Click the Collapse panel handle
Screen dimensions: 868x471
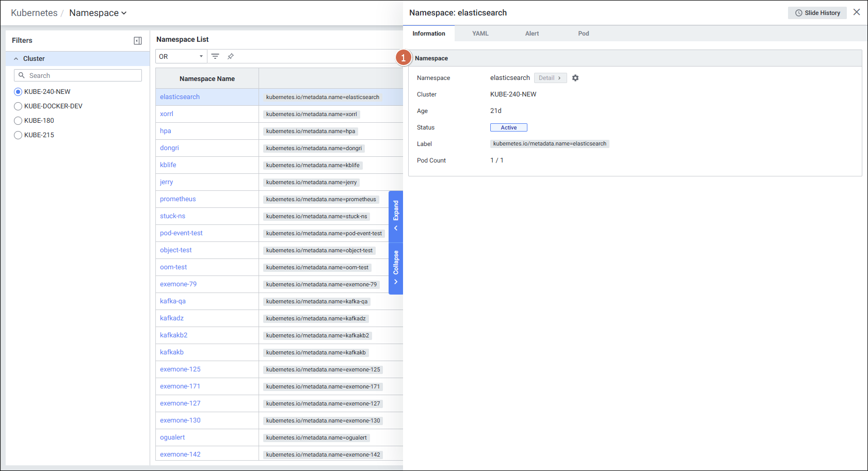coord(396,268)
